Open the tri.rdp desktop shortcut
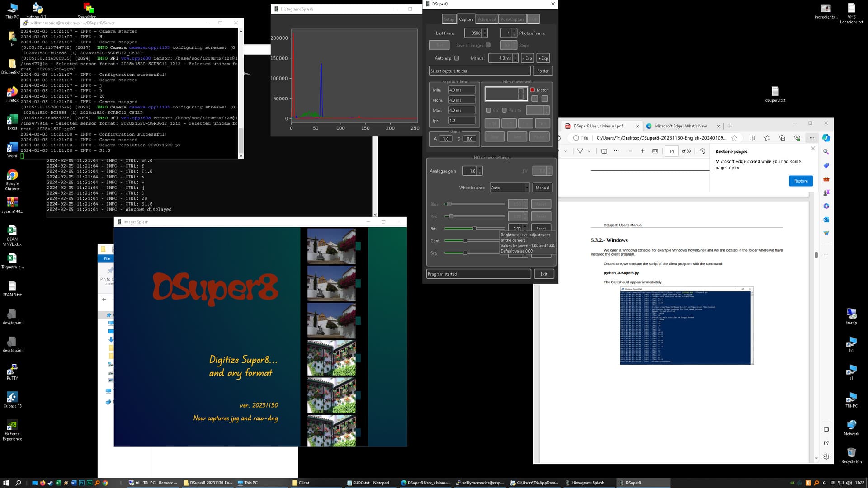The width and height of the screenshot is (868, 488). (x=851, y=316)
